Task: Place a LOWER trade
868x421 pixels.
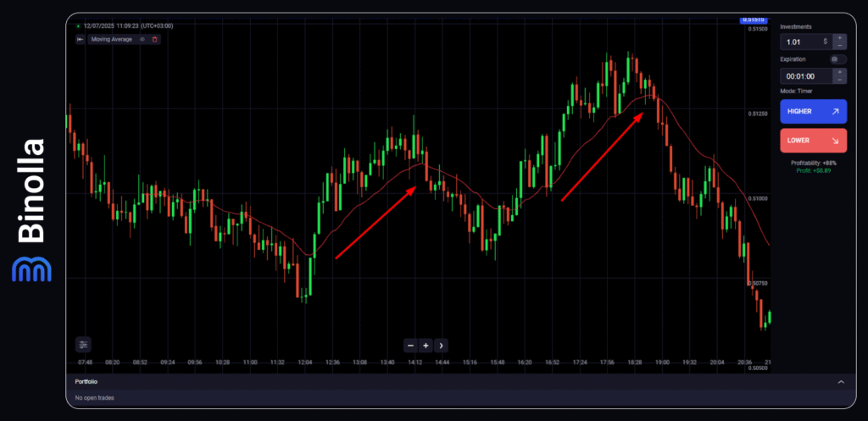Action: pyautogui.click(x=813, y=141)
